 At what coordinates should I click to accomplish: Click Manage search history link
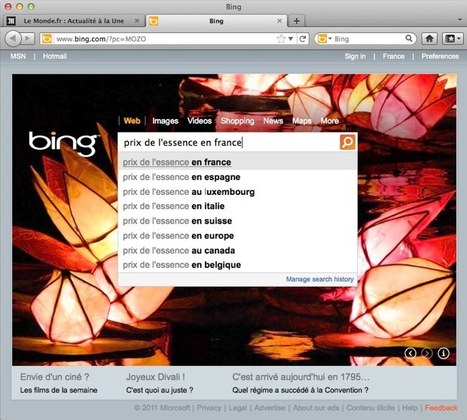pyautogui.click(x=320, y=279)
